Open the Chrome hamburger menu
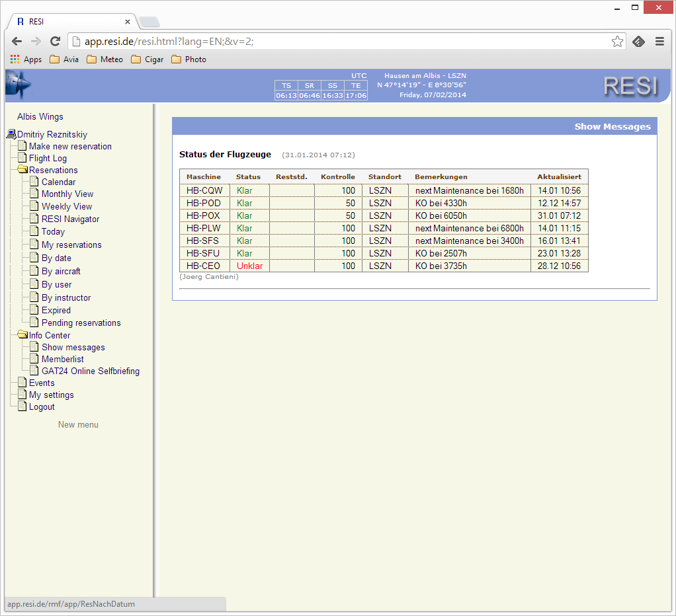The image size is (676, 616). [659, 42]
